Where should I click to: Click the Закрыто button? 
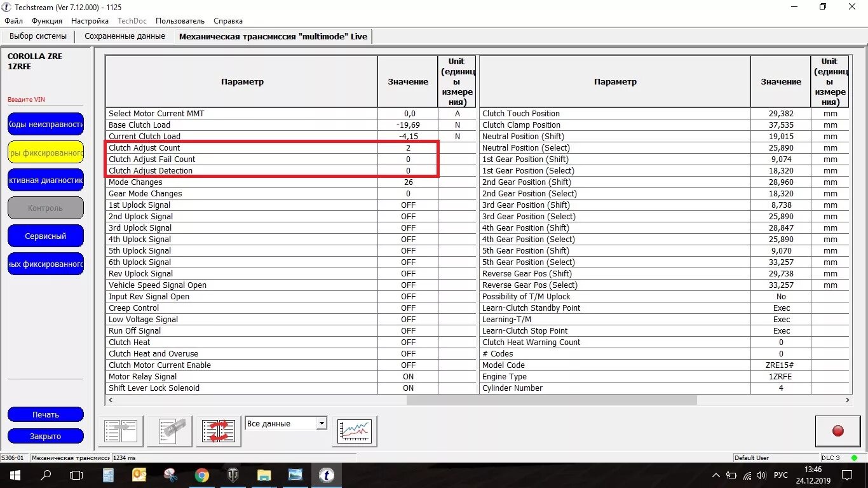tap(46, 436)
